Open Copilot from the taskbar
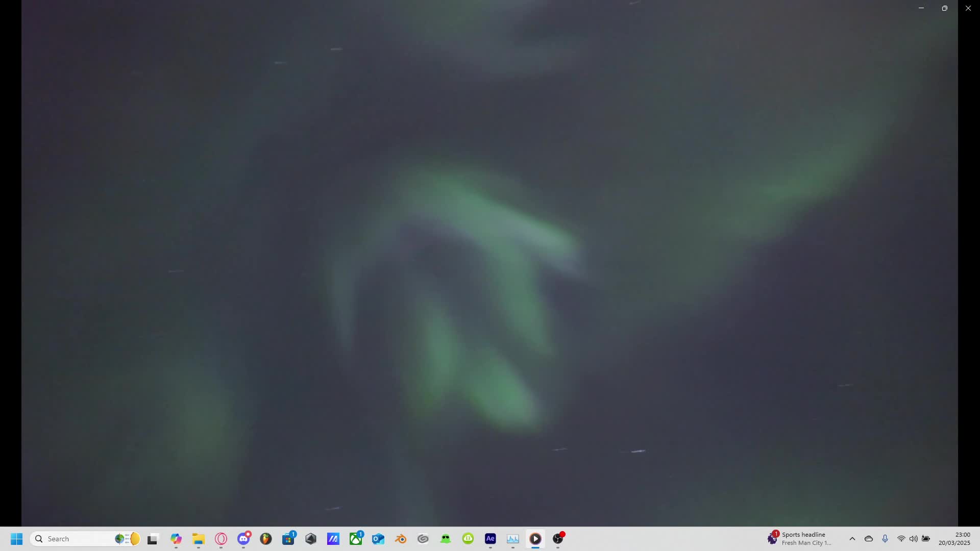980x551 pixels. tap(176, 539)
